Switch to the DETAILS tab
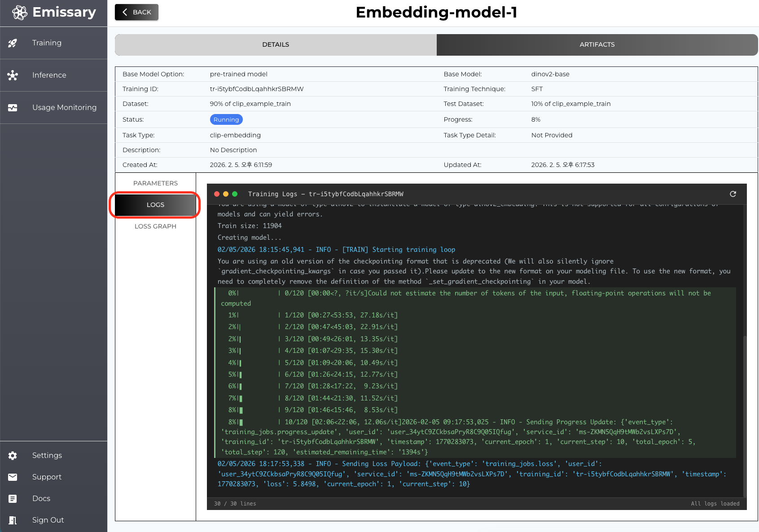 (275, 44)
